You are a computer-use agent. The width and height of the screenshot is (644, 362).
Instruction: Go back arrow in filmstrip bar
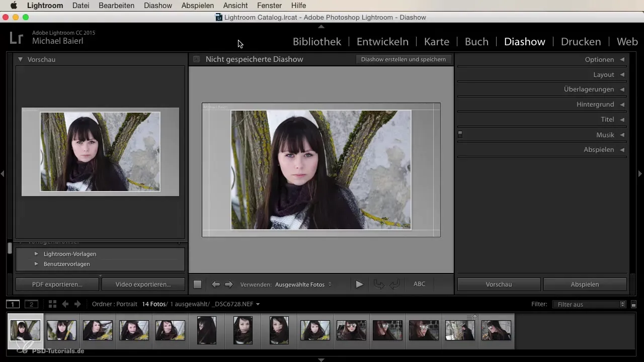click(x=65, y=304)
